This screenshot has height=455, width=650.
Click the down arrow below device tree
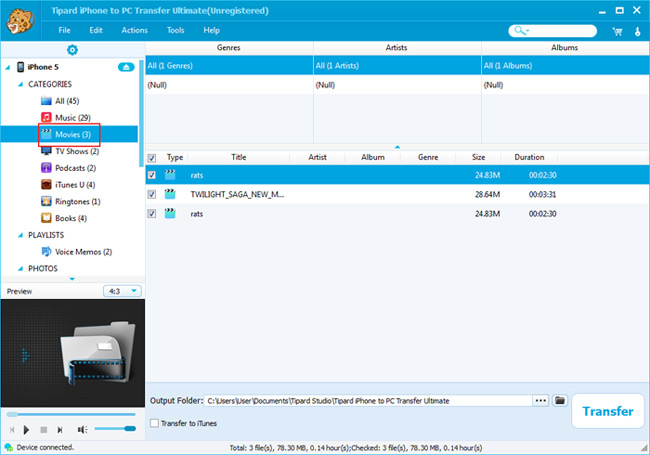click(72, 279)
